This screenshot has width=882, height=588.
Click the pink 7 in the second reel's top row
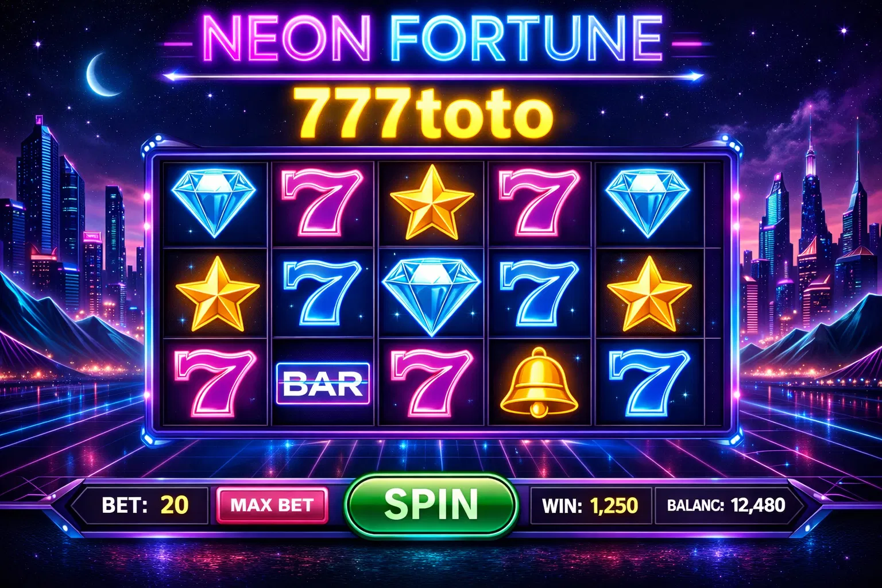[323, 202]
